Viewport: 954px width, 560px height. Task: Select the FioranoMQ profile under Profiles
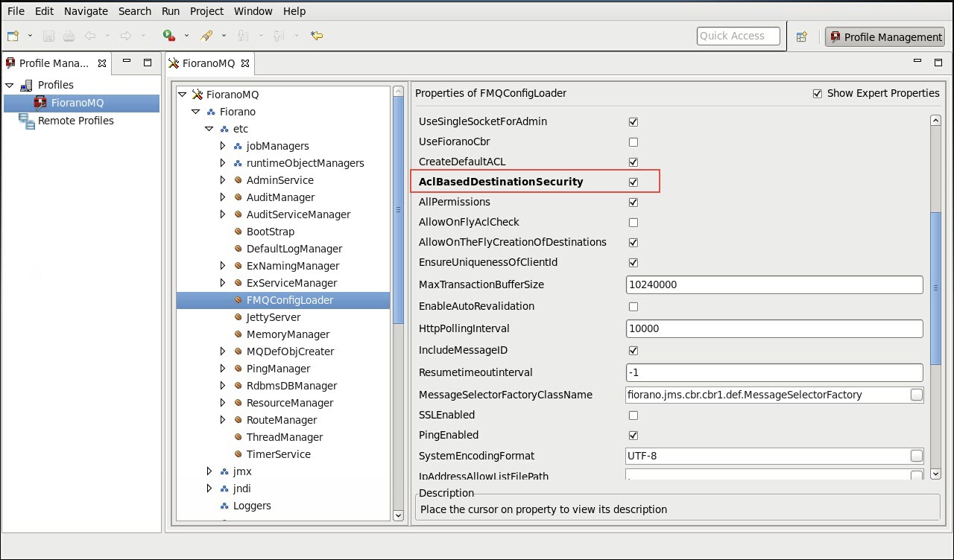tap(78, 103)
